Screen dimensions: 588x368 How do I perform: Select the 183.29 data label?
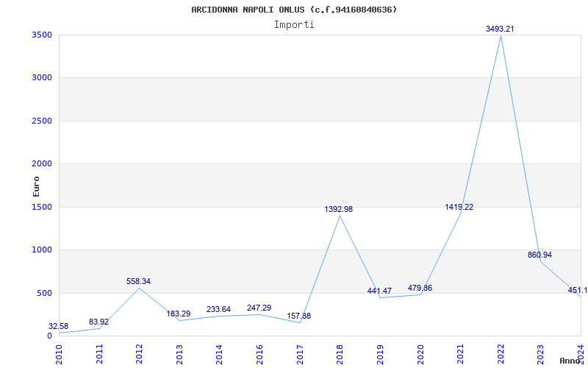pos(179,314)
